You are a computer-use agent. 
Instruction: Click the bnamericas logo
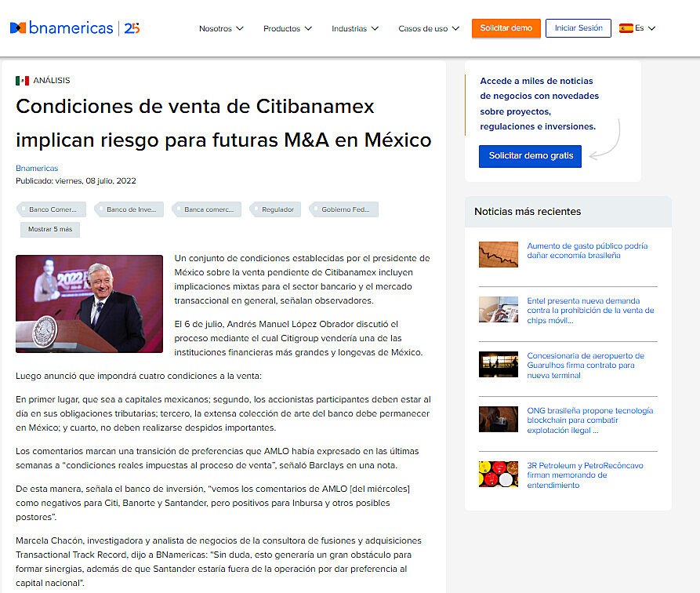pos(62,28)
